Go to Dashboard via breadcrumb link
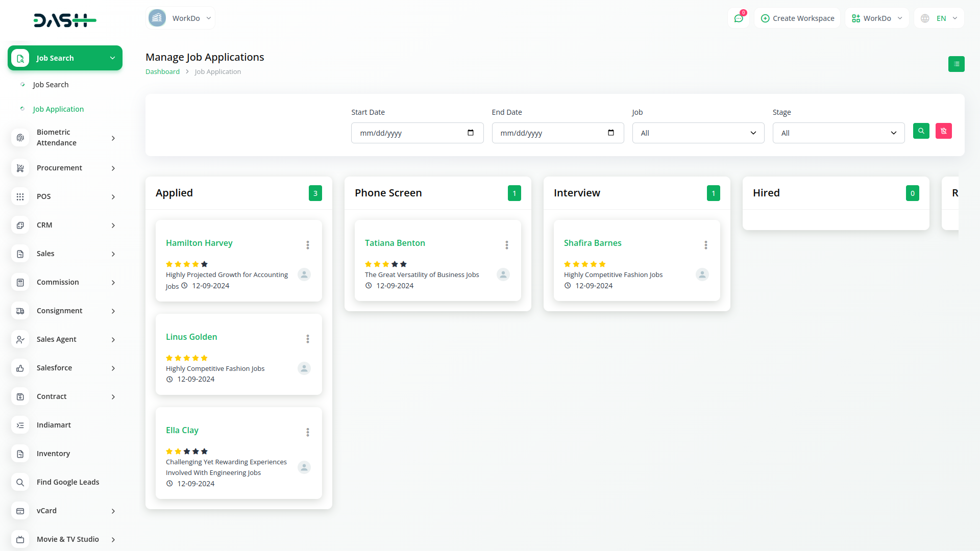The width and height of the screenshot is (980, 551). (x=162, y=72)
